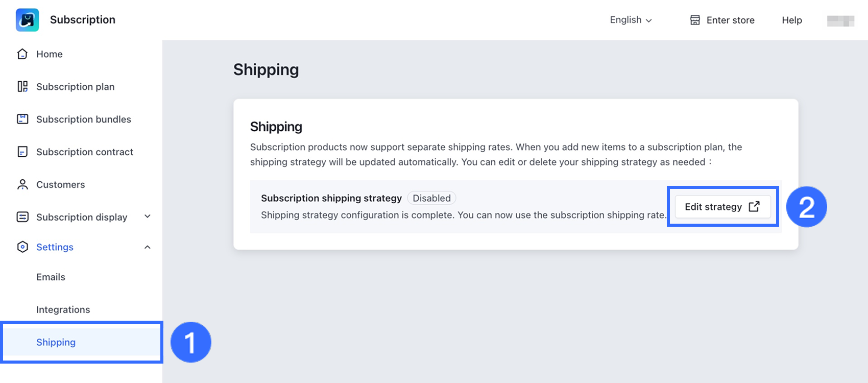
Task: Open the Integrations settings page
Action: point(63,309)
